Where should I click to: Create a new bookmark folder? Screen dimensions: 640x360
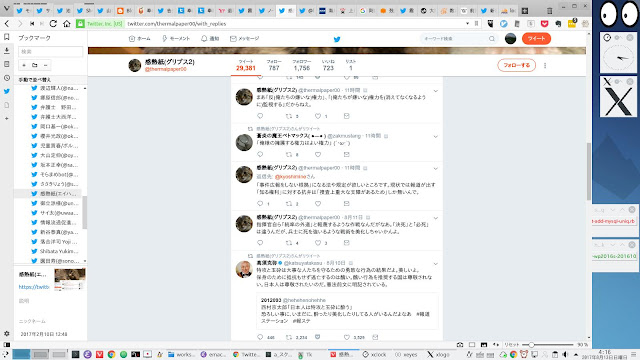tap(35, 65)
